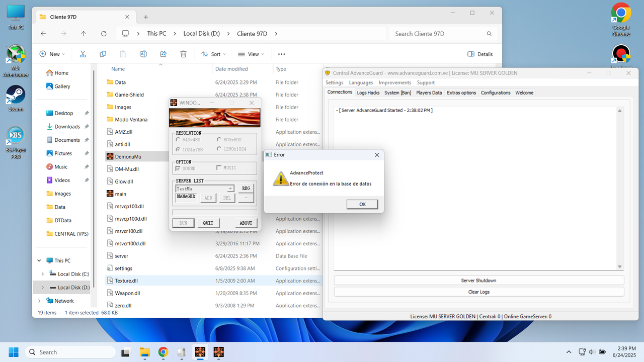The width and height of the screenshot is (644, 362).
Task: Click the Details pane button
Action: point(480,54)
